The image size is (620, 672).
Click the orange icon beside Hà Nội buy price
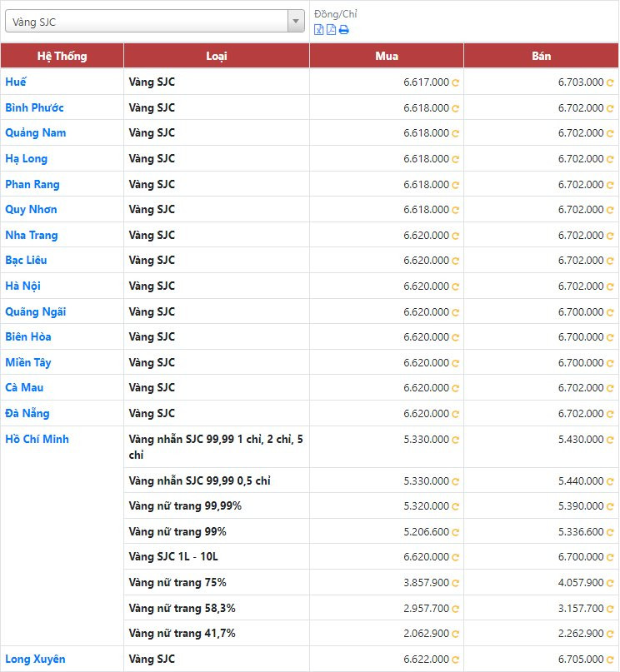(x=455, y=286)
